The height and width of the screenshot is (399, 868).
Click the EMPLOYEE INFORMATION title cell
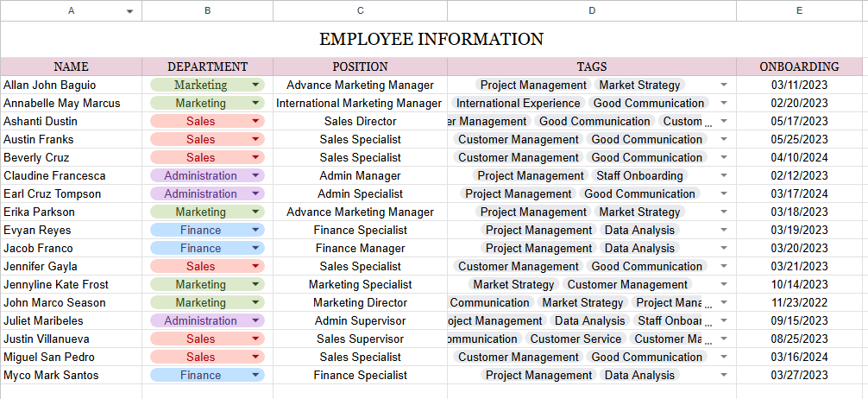431,39
